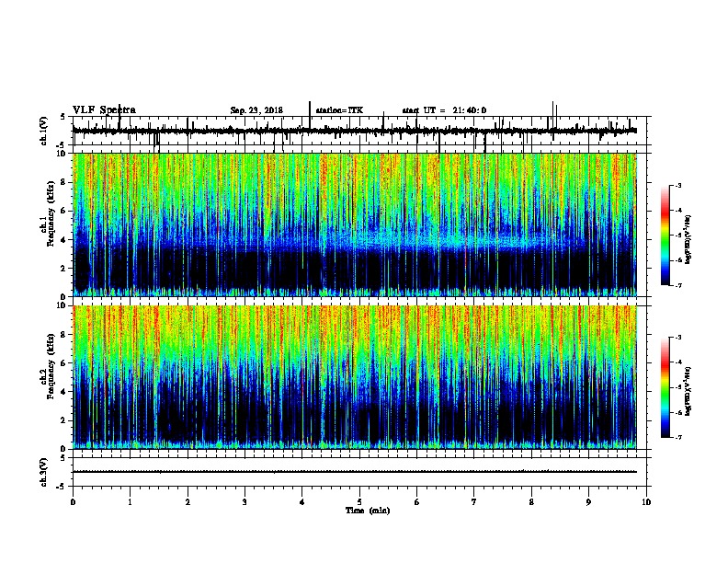
Task: Click the '-7' tick on the lower colorbar
Action: tap(677, 437)
